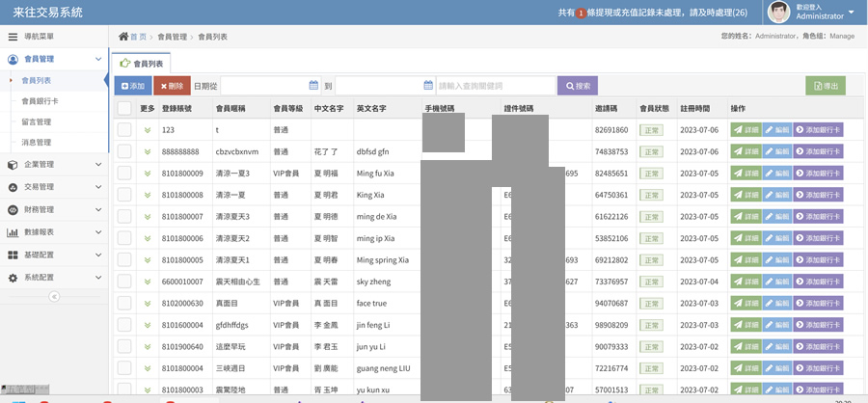Open the Administrator account dropdown arrow
The image size is (868, 403).
[852, 13]
